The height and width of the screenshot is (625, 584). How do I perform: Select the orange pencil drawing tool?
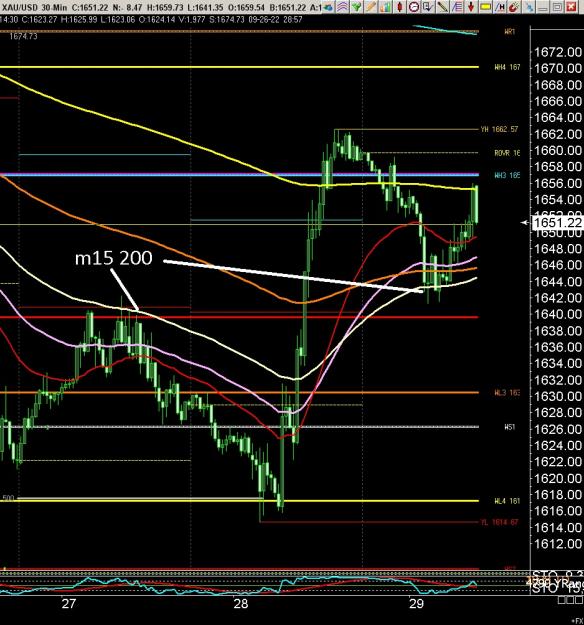[371, 7]
